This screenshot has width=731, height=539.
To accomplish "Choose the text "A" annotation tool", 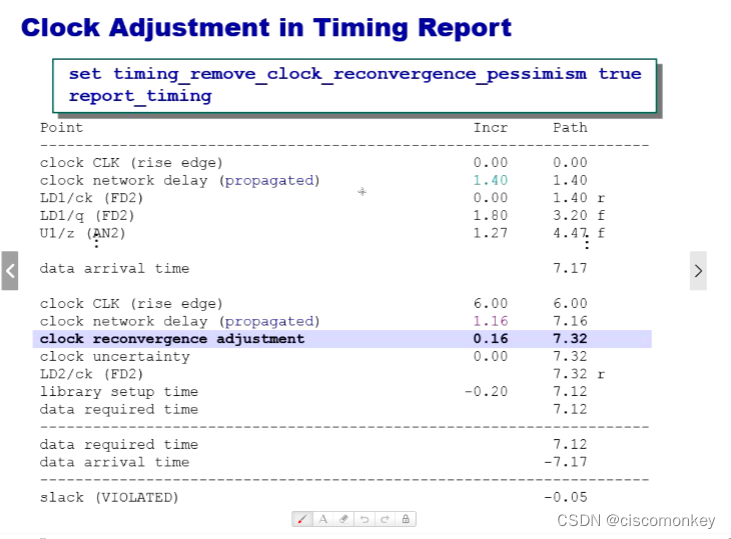I will click(323, 519).
